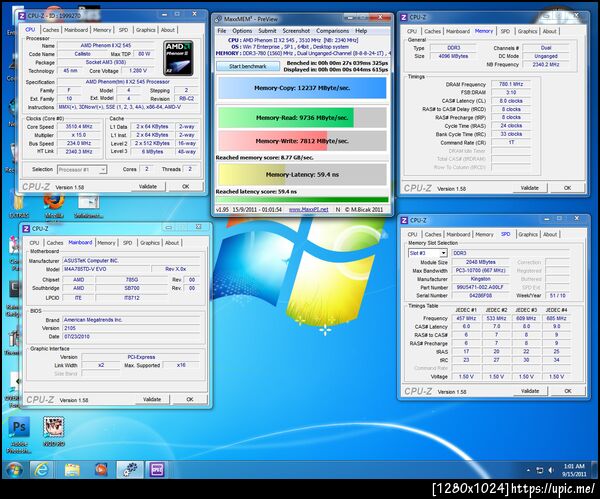The image size is (600, 499).
Task: Click Validate in the CPU-Z CPU window
Action: click(148, 186)
